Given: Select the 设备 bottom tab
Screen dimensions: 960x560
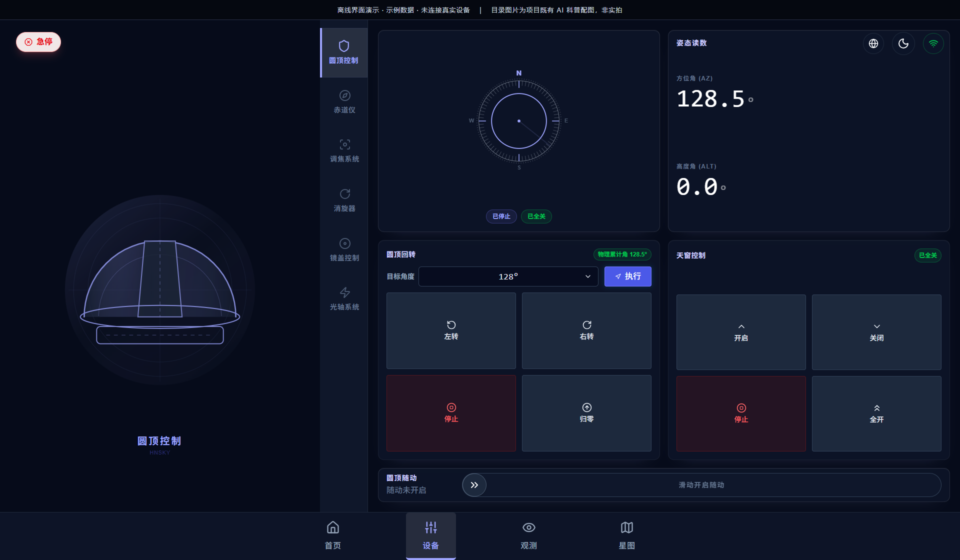Looking at the screenshot, I should coord(431,535).
